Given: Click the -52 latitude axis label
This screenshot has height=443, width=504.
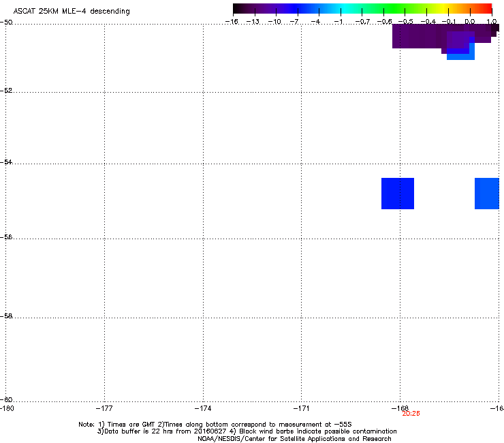Looking at the screenshot, I should (6, 91).
